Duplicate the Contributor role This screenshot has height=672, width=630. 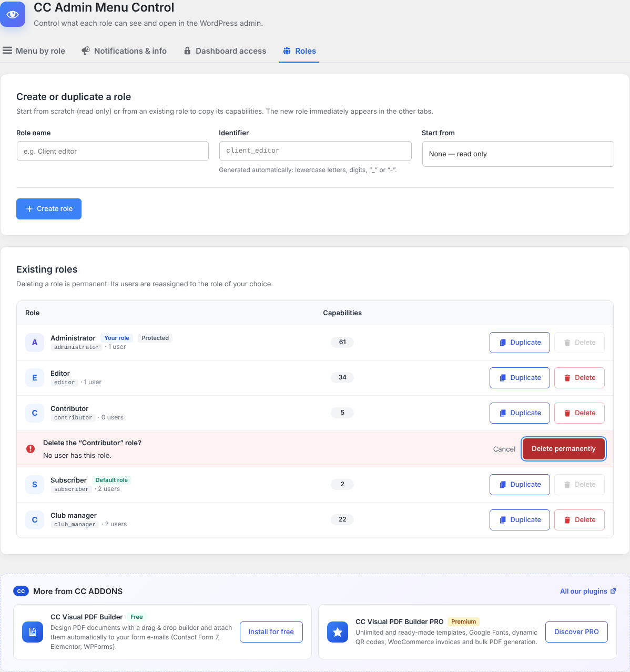tap(520, 413)
